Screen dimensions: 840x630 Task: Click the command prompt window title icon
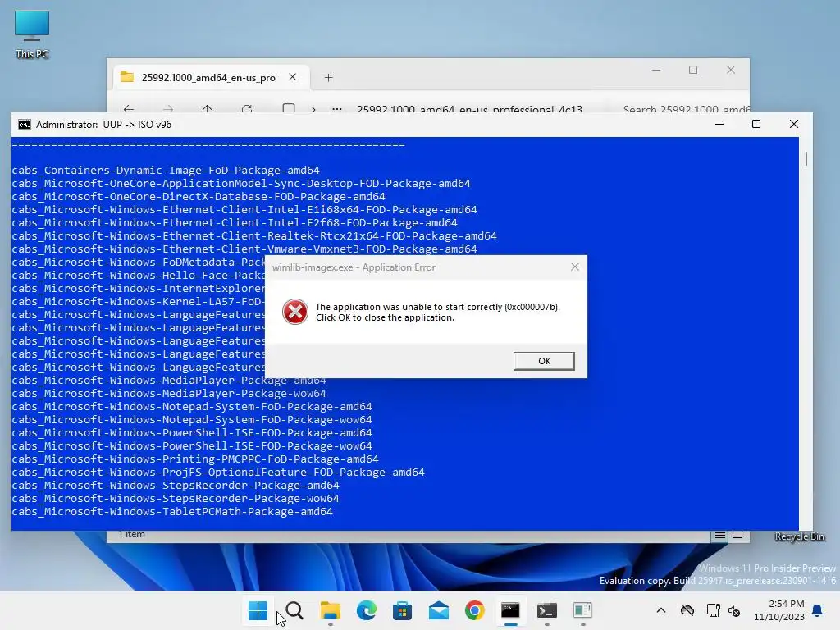point(25,125)
